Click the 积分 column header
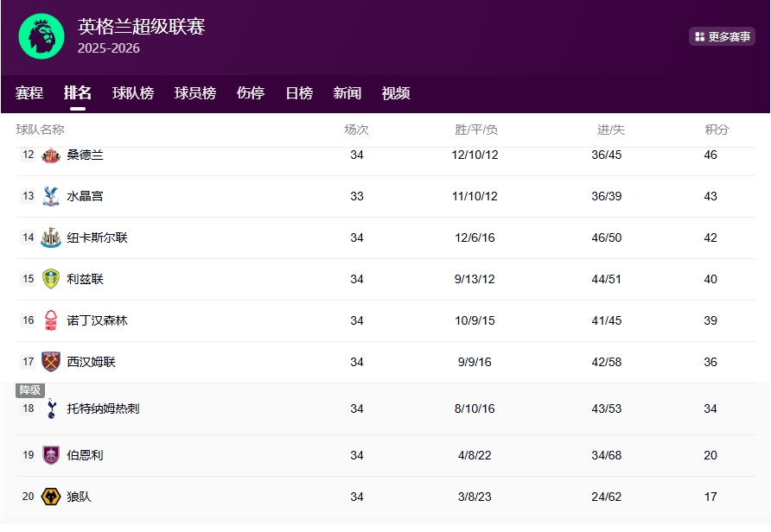The width and height of the screenshot is (771, 532). pyautogui.click(x=717, y=130)
